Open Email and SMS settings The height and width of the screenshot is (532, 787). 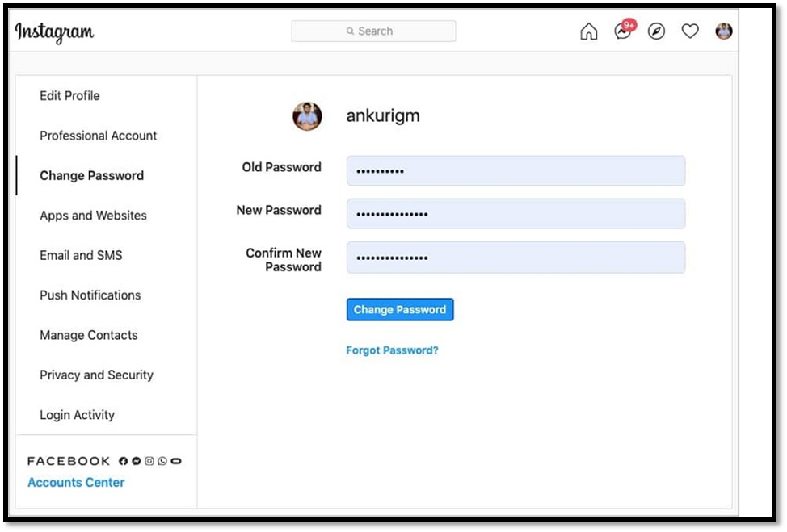(x=81, y=255)
